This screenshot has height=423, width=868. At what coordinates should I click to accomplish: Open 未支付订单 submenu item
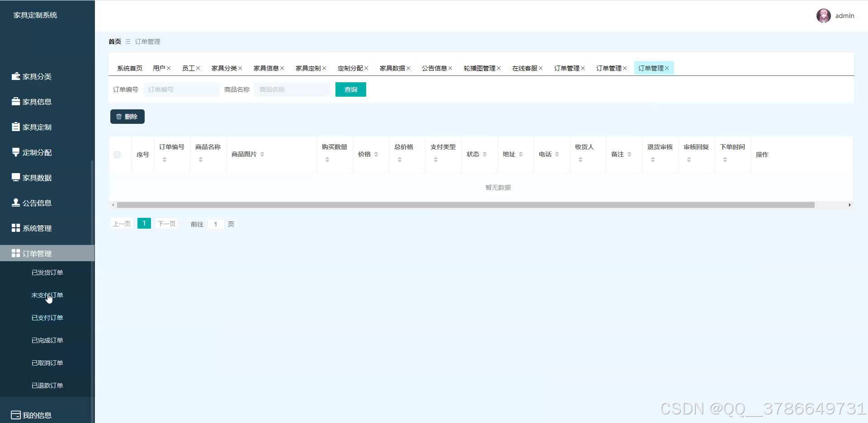[x=47, y=295]
